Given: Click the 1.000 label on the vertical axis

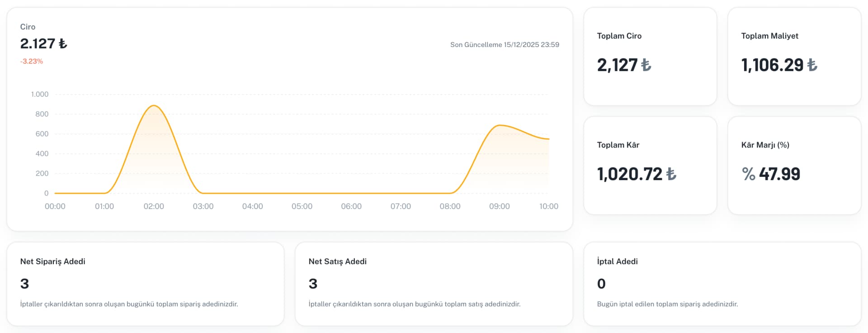Looking at the screenshot, I should 40,94.
